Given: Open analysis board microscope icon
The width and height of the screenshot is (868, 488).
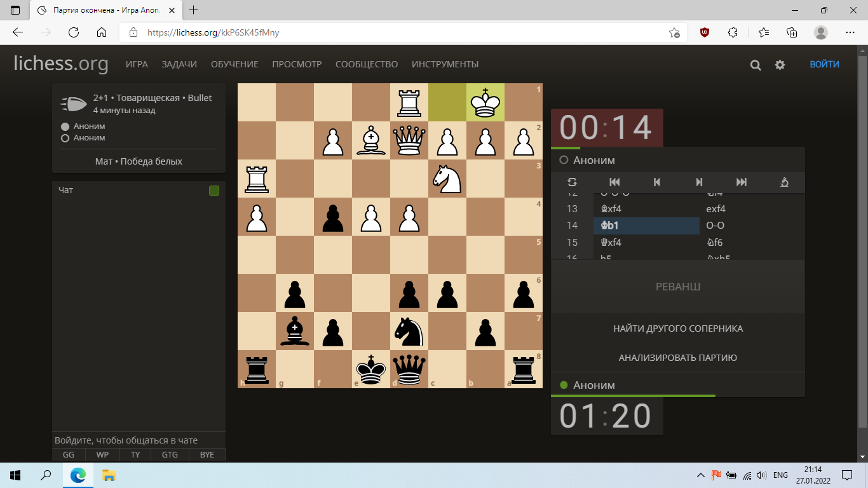Looking at the screenshot, I should [x=784, y=182].
